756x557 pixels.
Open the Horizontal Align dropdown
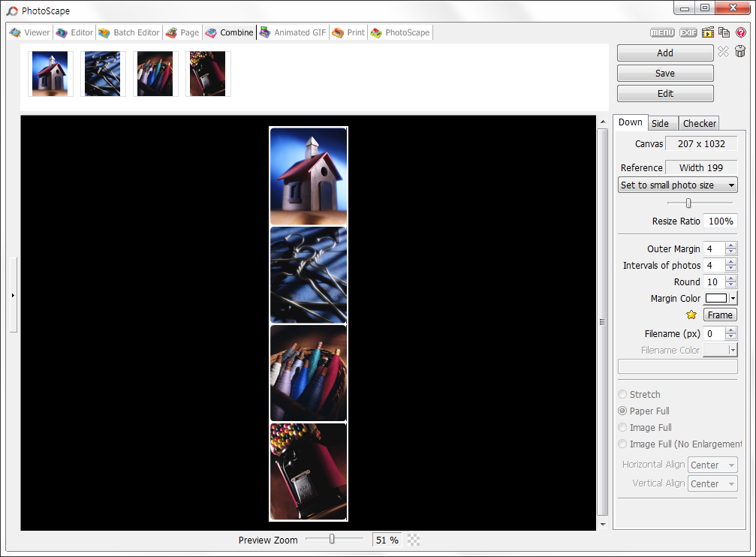712,465
